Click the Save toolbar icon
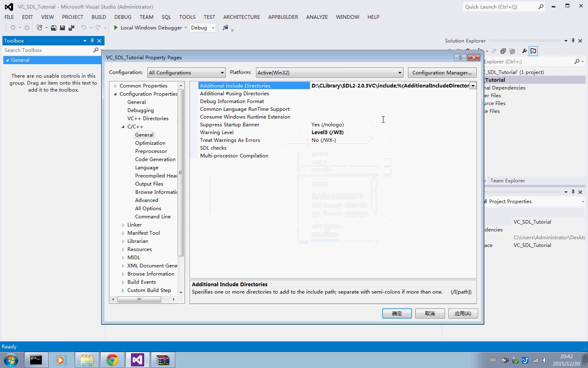588x368 pixels. click(62, 28)
